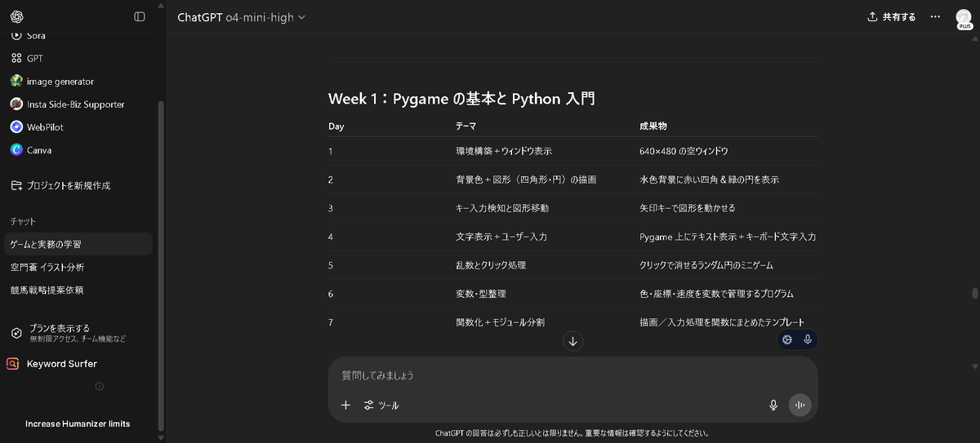The height and width of the screenshot is (443, 980).
Task: Click the dictation microphone in message box
Action: [x=773, y=405]
